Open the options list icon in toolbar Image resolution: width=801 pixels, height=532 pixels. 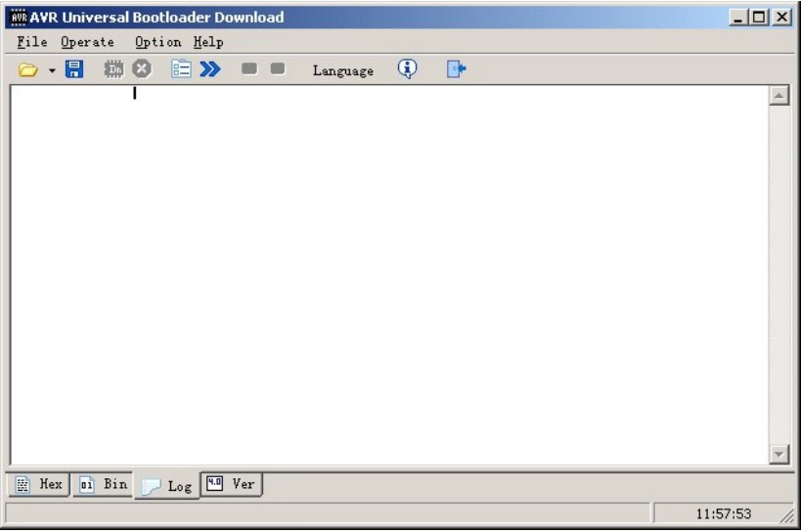pyautogui.click(x=181, y=69)
